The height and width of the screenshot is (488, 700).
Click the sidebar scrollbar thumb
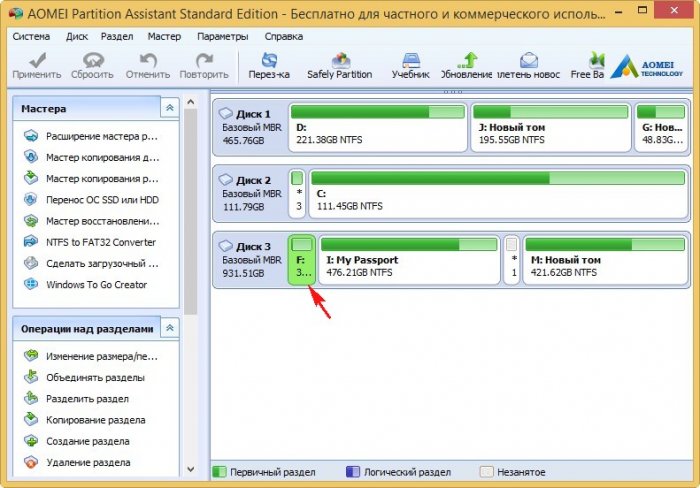[x=191, y=211]
